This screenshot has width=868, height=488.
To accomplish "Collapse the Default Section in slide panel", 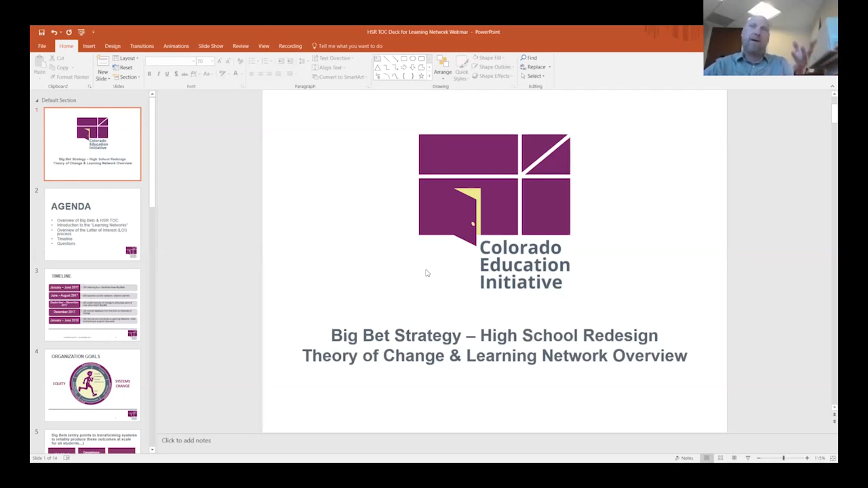I will (x=37, y=100).
